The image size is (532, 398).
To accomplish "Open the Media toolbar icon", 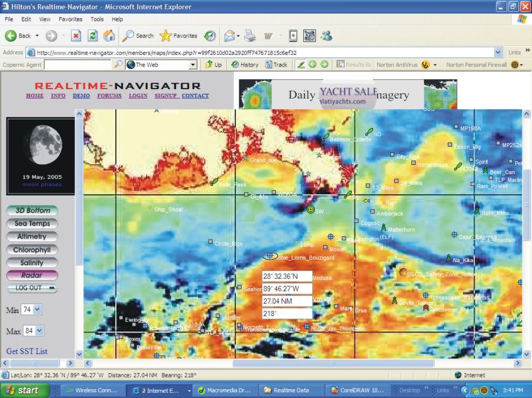I will 210,35.
